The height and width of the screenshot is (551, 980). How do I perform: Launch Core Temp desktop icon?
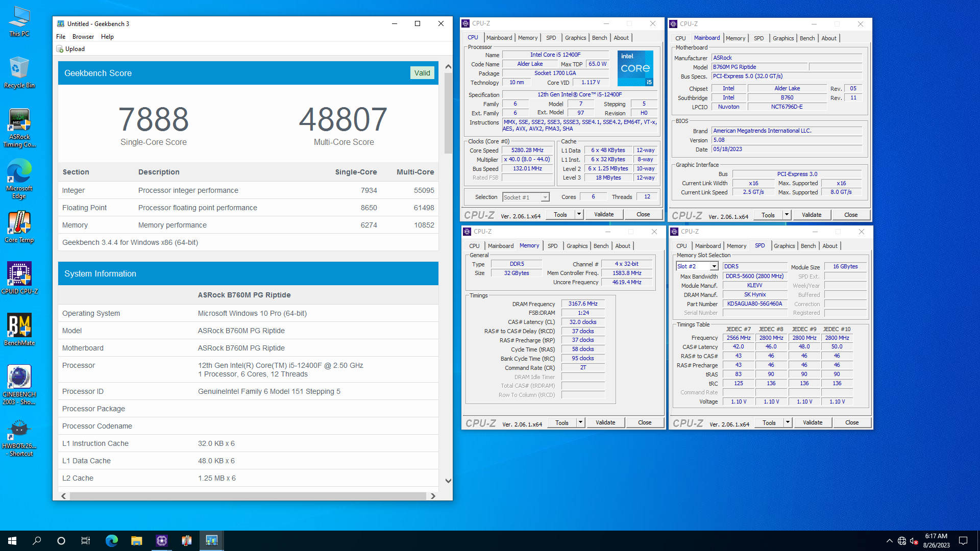click(x=19, y=227)
